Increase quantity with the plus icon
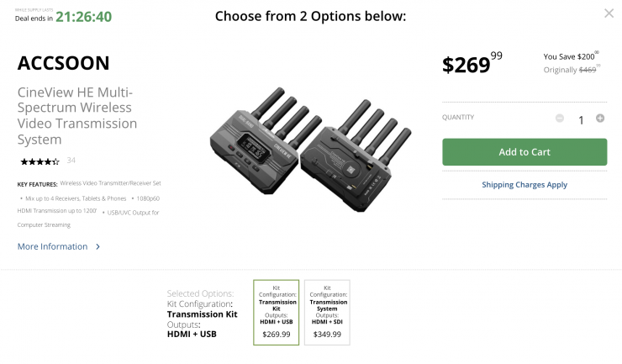The height and width of the screenshot is (364, 622). (600, 119)
